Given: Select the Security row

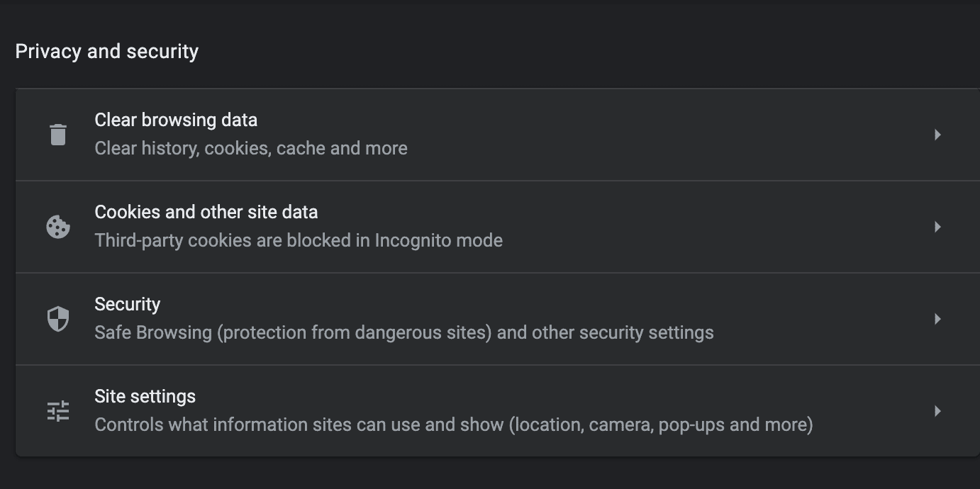Looking at the screenshot, I should pos(490,318).
